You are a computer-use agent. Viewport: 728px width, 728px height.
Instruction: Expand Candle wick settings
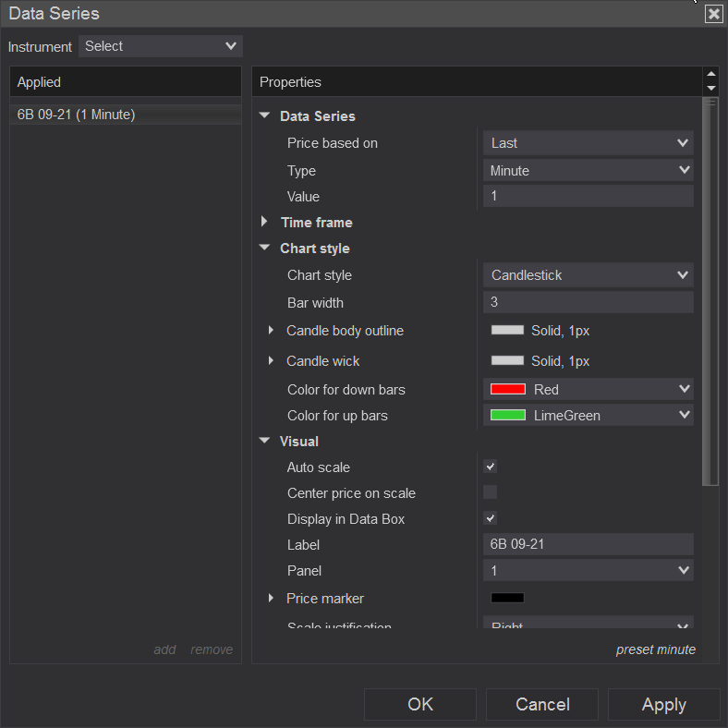(x=271, y=361)
